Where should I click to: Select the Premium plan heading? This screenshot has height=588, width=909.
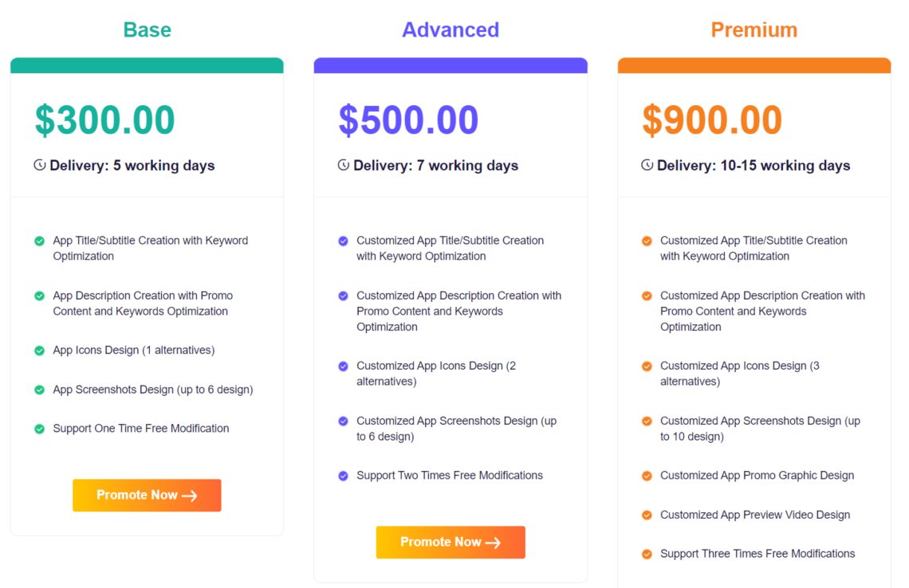[x=754, y=29]
